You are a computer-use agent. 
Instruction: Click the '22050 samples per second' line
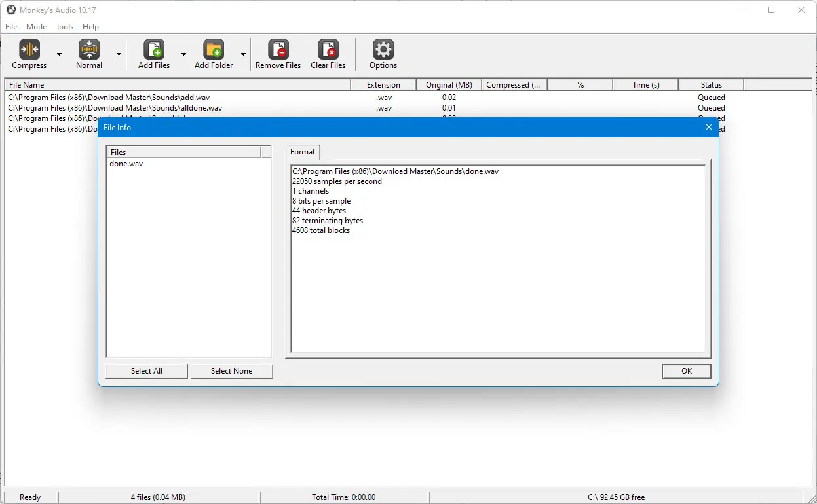tap(337, 181)
